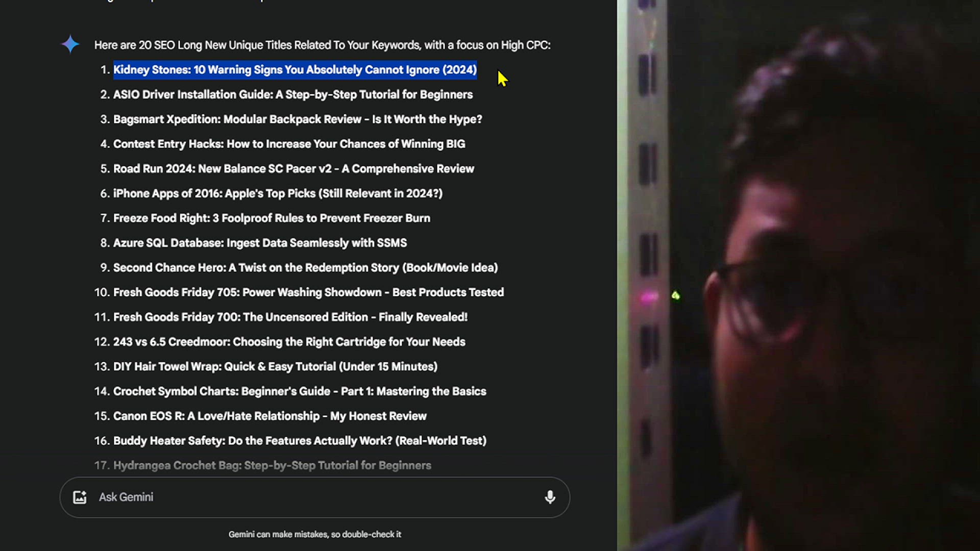
Task: Click the Bagsmart Xpedition backpack review title
Action: (298, 119)
